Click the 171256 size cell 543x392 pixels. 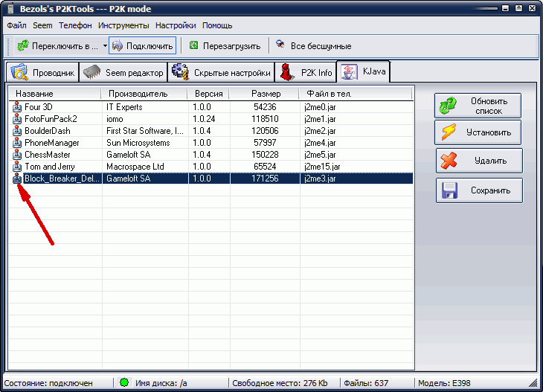point(265,179)
